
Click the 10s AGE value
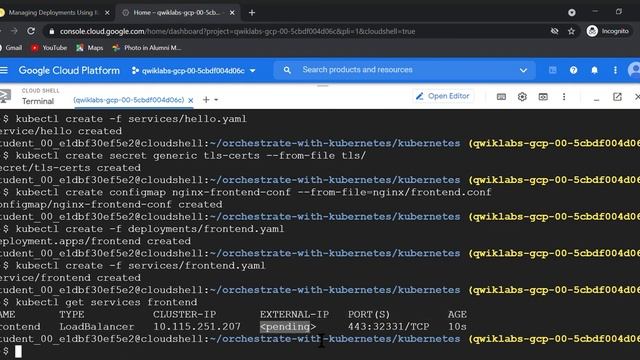(457, 327)
